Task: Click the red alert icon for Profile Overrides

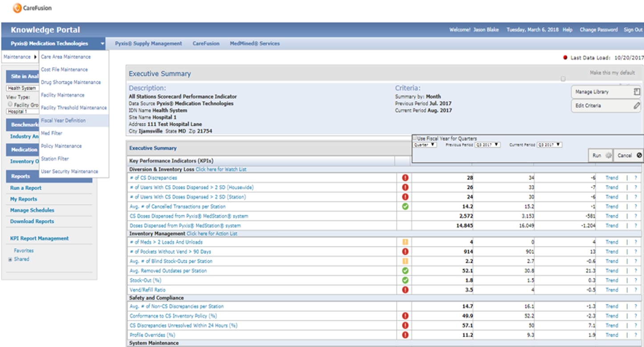Action: pyautogui.click(x=405, y=335)
